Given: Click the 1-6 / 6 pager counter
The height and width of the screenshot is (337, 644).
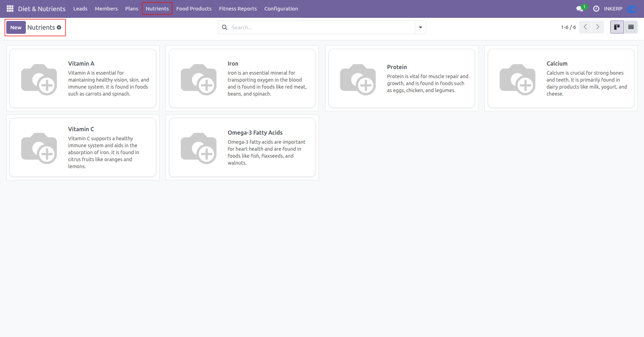Looking at the screenshot, I should [568, 27].
